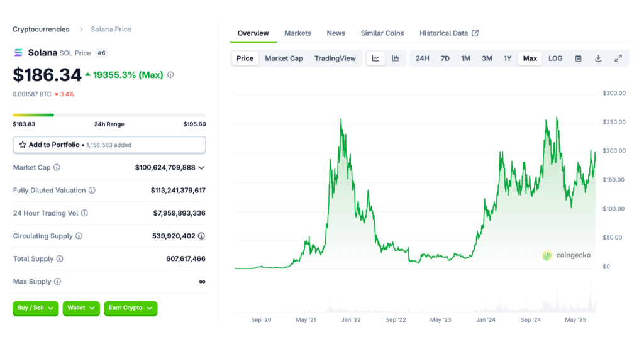The image size is (644, 337).
Task: Toggle the LOG scale option
Action: (x=555, y=58)
